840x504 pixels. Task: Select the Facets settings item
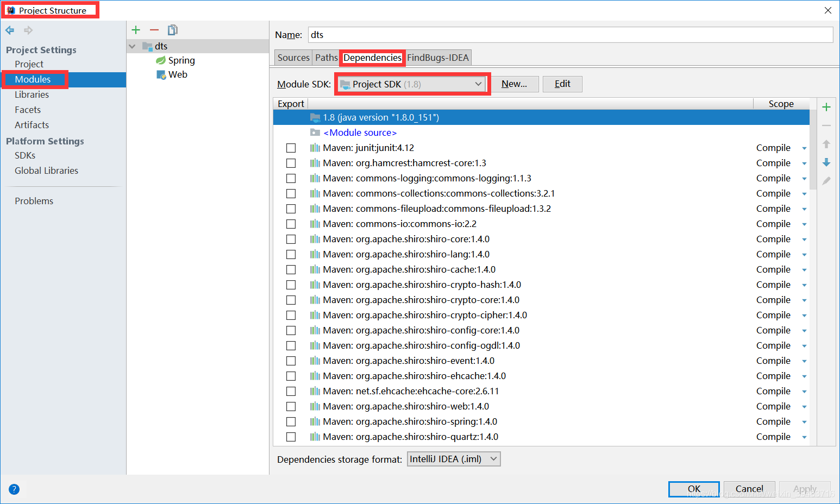coord(28,110)
